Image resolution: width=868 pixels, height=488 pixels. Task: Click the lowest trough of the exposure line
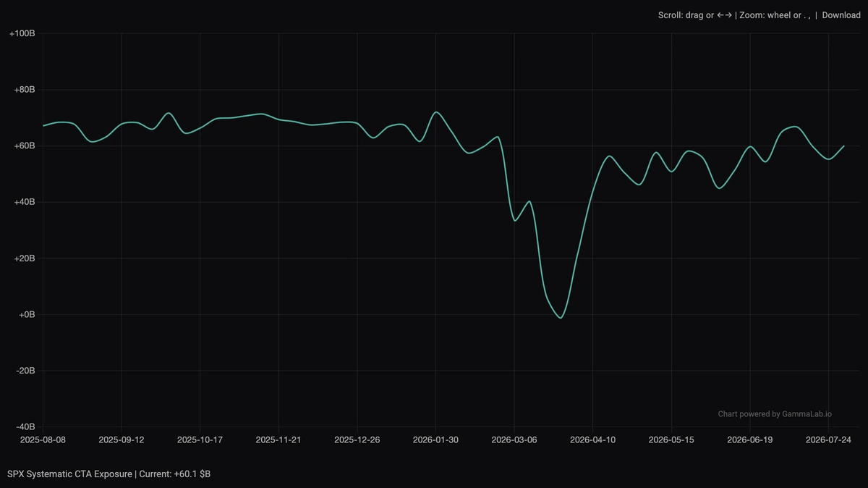click(561, 318)
